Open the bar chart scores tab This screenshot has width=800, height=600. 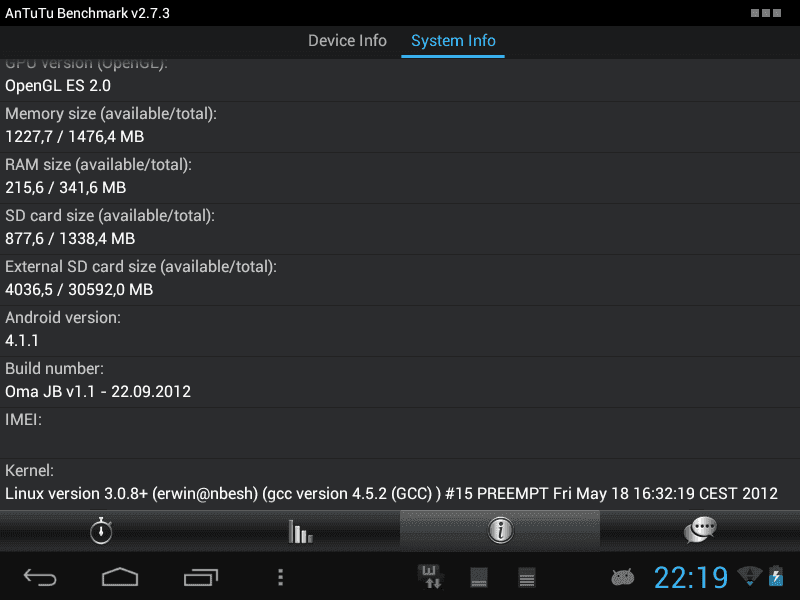pos(300,531)
